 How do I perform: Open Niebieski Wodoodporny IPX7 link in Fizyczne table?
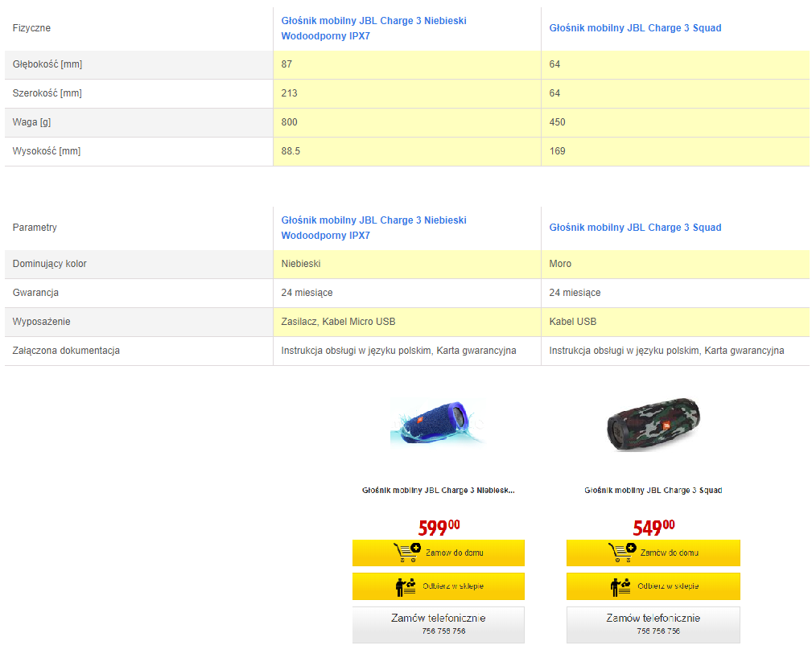[373, 28]
